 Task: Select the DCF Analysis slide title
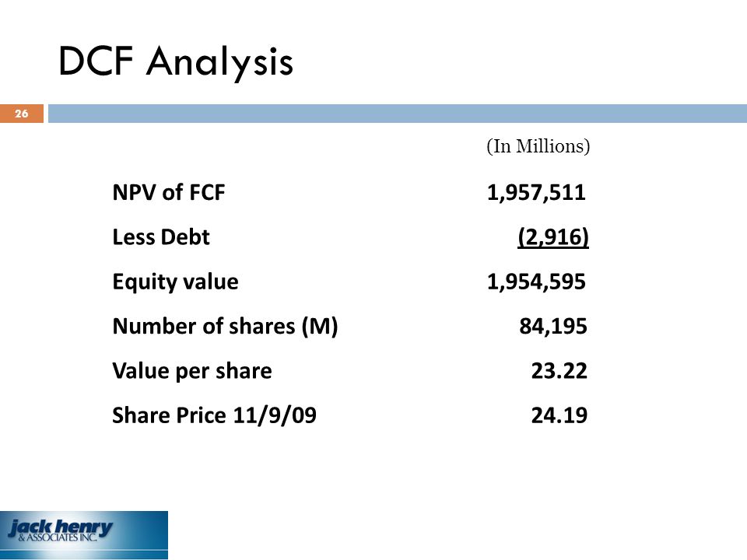tap(176, 62)
